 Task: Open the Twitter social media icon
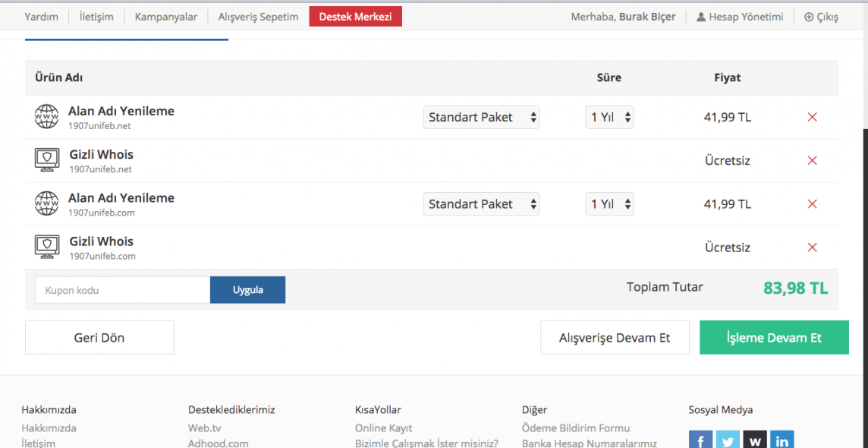728,440
